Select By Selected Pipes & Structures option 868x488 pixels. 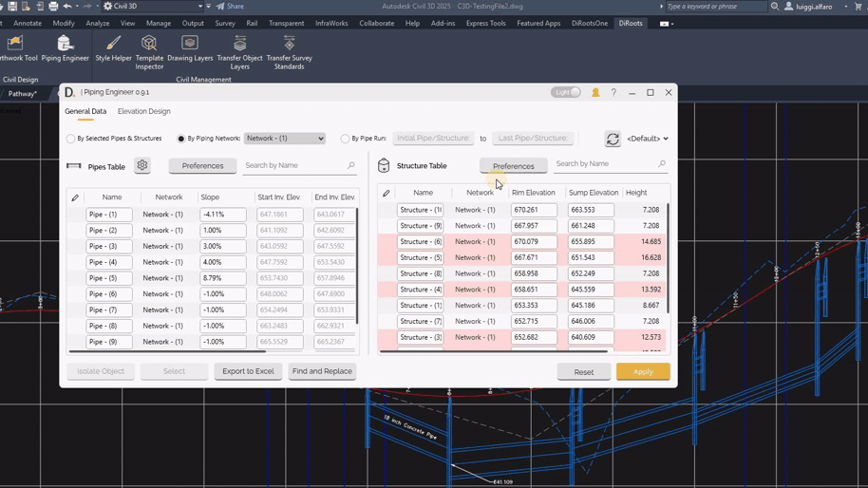pyautogui.click(x=71, y=139)
